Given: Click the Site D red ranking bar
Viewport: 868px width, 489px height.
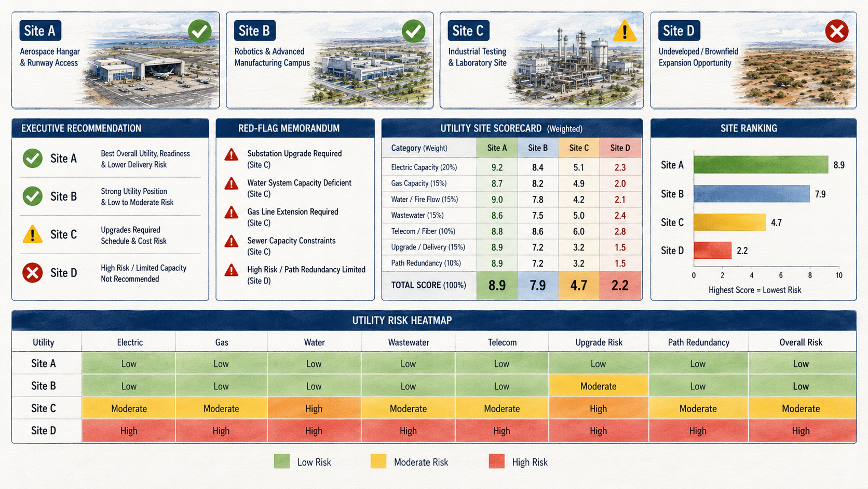Looking at the screenshot, I should (x=713, y=250).
